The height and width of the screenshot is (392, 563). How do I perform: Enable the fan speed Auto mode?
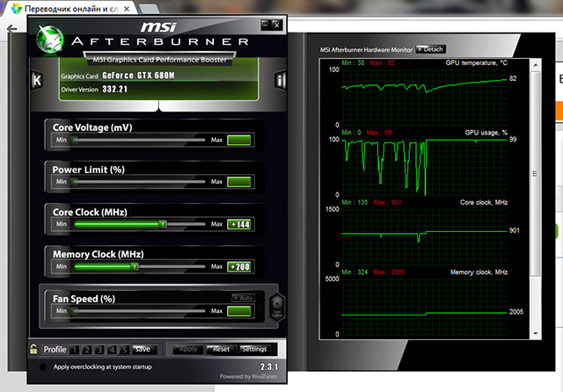pyautogui.click(x=244, y=298)
